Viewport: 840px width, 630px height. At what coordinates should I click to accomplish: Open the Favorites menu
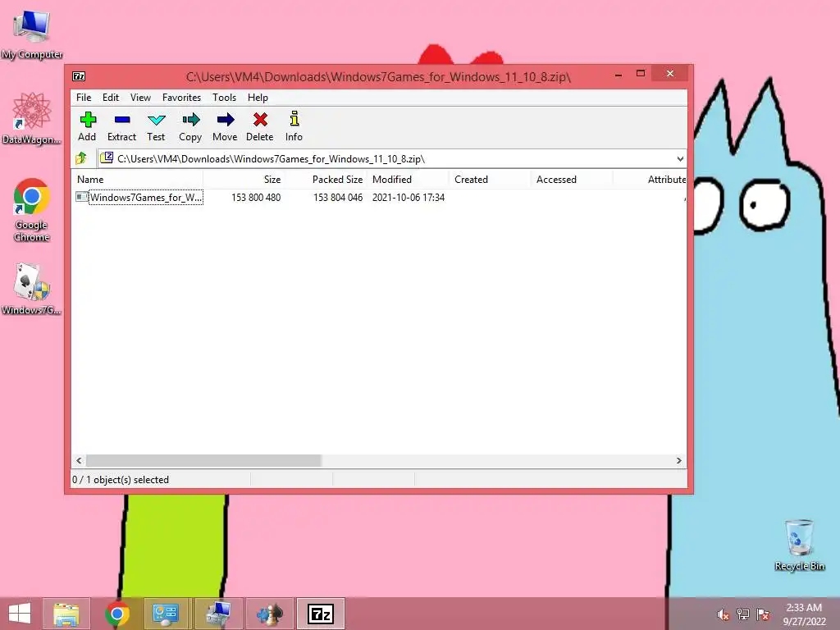pos(181,98)
